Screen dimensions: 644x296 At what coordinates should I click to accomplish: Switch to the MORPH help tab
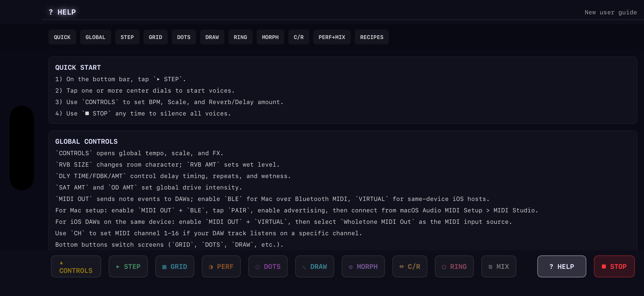click(x=270, y=37)
